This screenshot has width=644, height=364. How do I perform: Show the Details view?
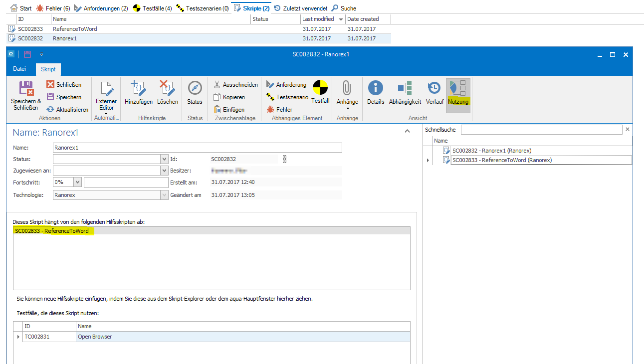coord(375,89)
